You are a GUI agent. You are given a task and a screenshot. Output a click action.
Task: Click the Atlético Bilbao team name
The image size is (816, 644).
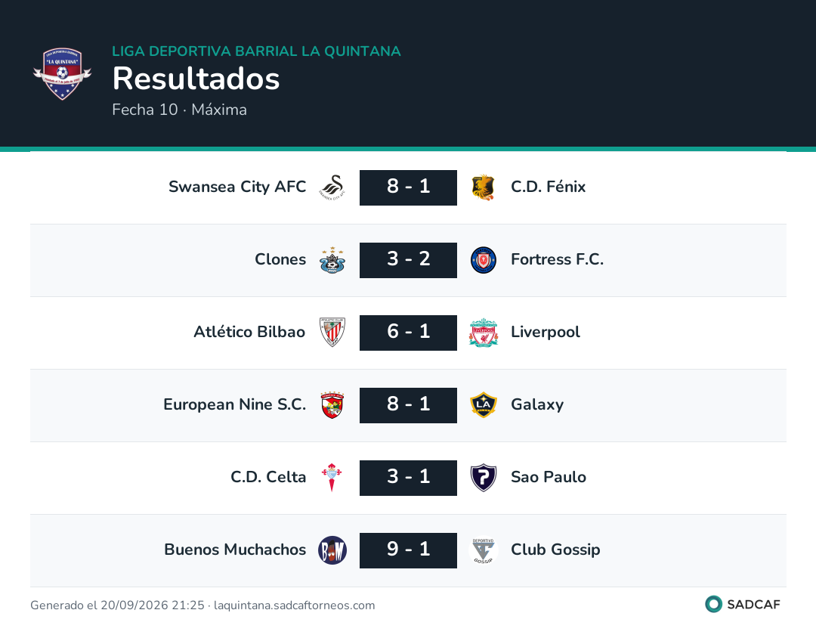(249, 332)
